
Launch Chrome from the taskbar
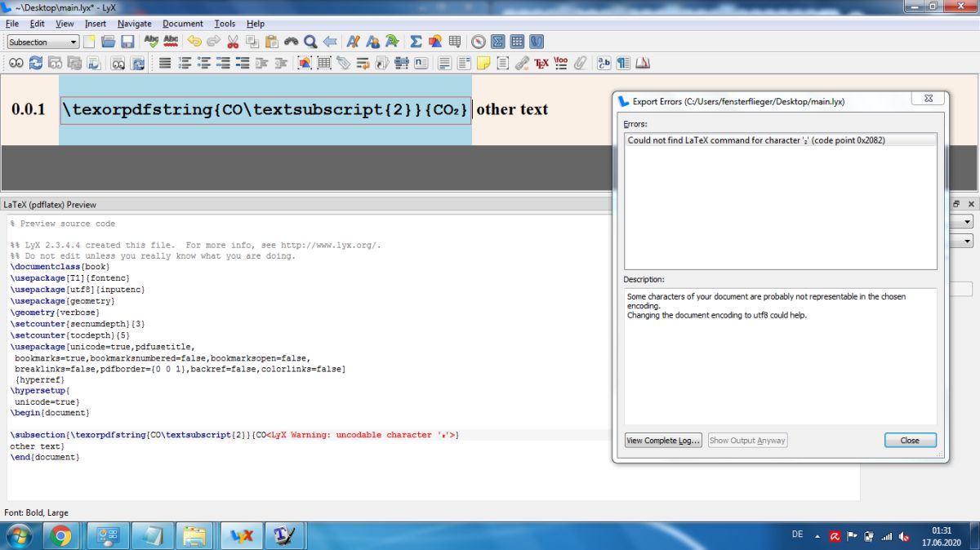[x=61, y=536]
